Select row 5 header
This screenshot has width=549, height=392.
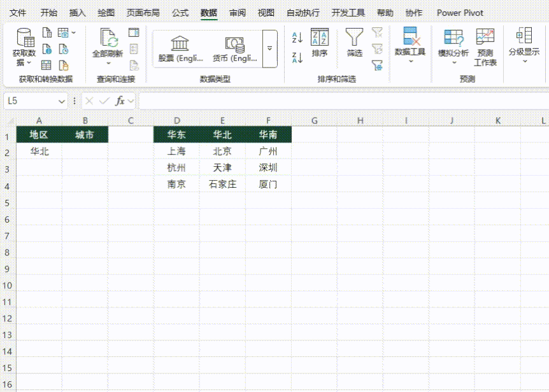click(8, 203)
